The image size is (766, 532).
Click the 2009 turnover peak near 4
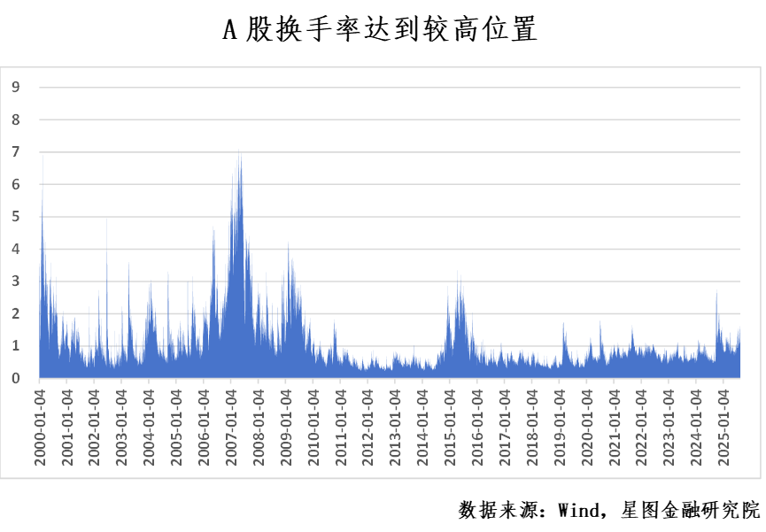click(288, 243)
